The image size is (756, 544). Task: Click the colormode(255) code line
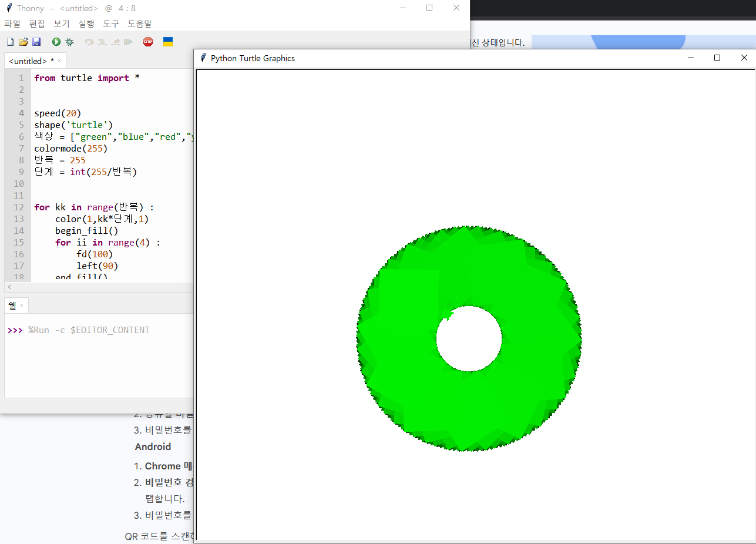pyautogui.click(x=71, y=148)
